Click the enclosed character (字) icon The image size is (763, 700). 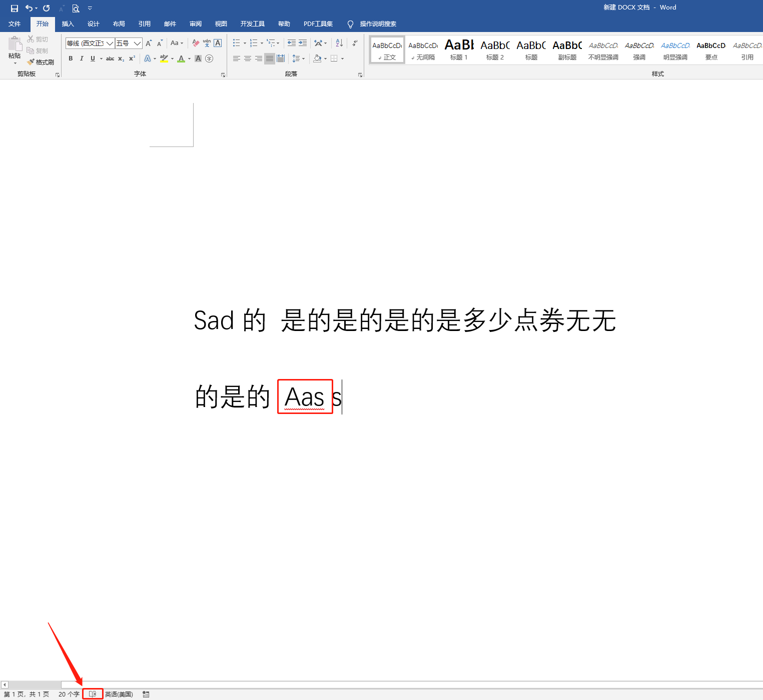pyautogui.click(x=209, y=58)
